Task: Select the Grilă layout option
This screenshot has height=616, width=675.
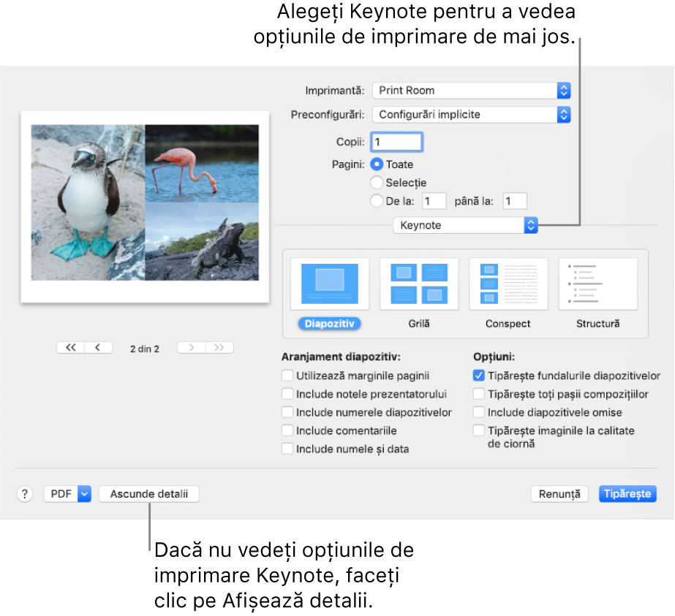Action: coord(418,284)
